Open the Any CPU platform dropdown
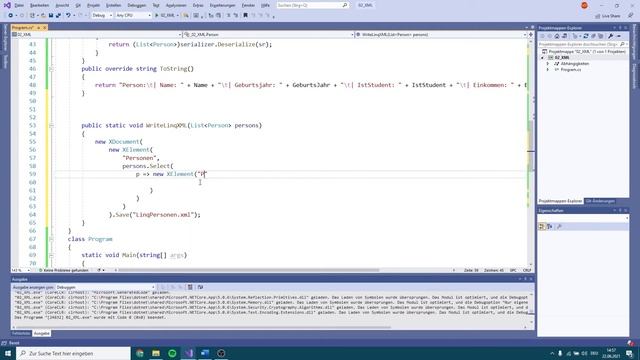The width and height of the screenshot is (640, 360). click(x=133, y=16)
